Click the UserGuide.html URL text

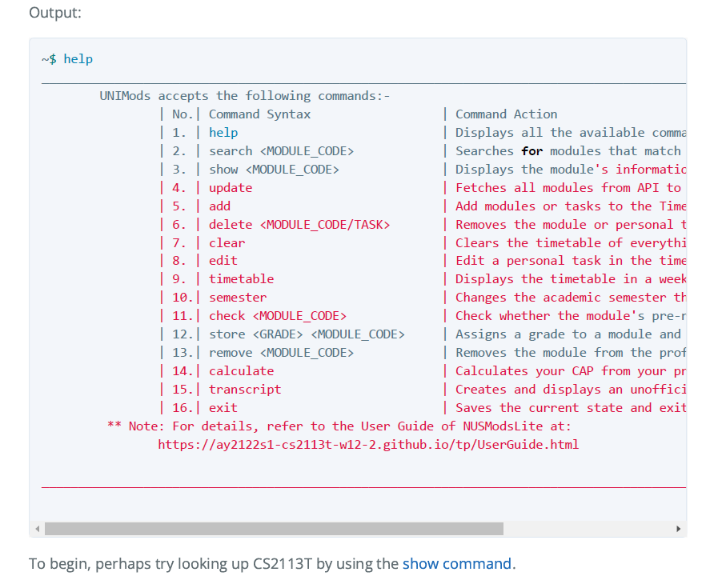(368, 445)
